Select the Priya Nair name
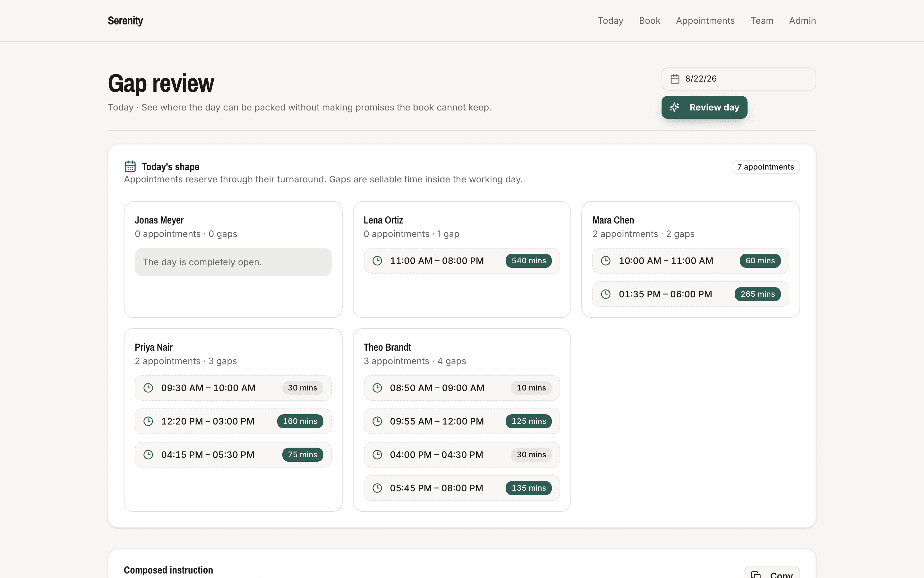The width and height of the screenshot is (924, 578). coord(153,347)
